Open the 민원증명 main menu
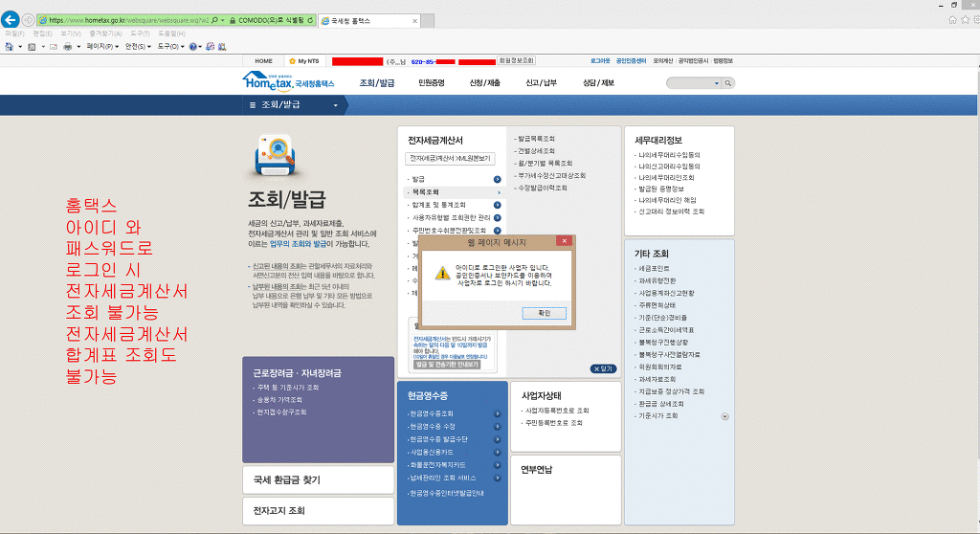 click(x=432, y=83)
